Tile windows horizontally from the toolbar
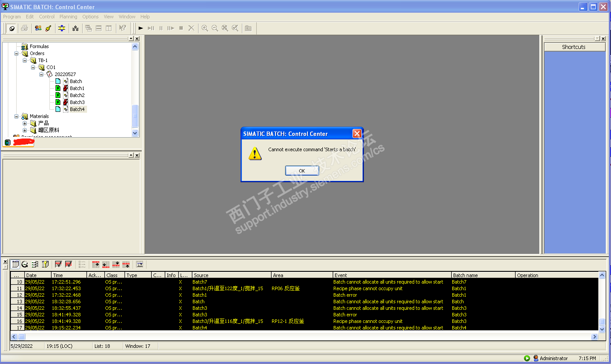The height and width of the screenshot is (364, 611). point(99,28)
